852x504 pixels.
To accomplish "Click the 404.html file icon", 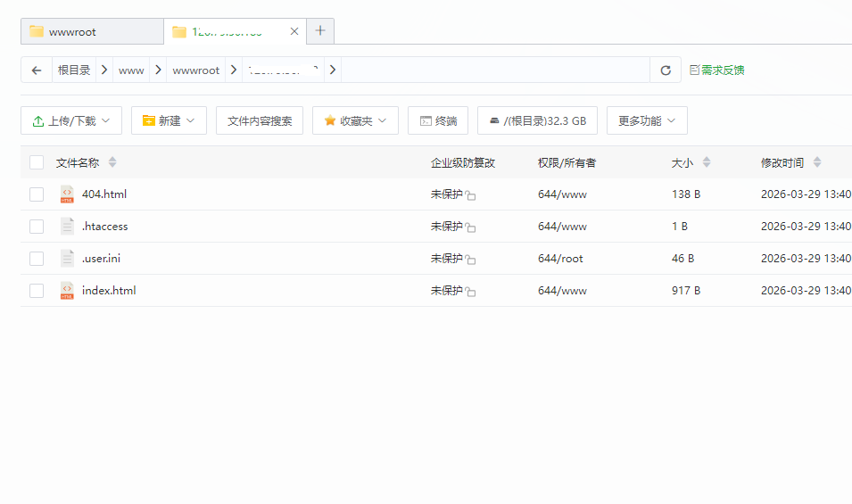I will pos(67,194).
